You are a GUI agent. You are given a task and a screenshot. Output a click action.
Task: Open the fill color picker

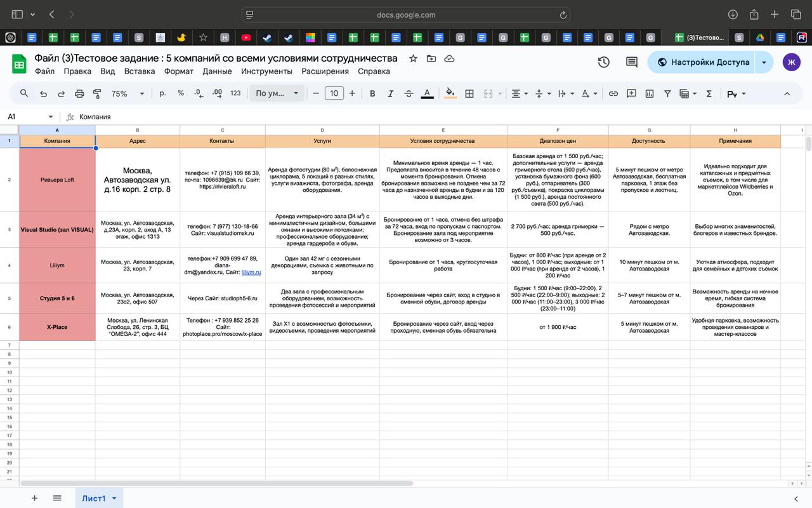point(450,93)
